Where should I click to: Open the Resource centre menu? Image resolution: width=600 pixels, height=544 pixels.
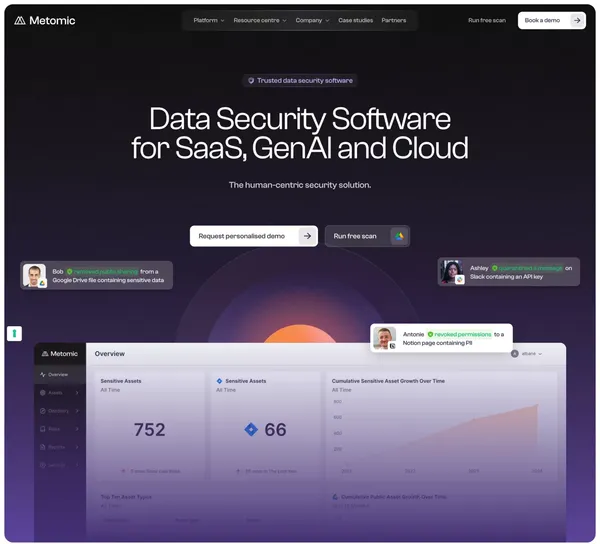click(x=260, y=20)
